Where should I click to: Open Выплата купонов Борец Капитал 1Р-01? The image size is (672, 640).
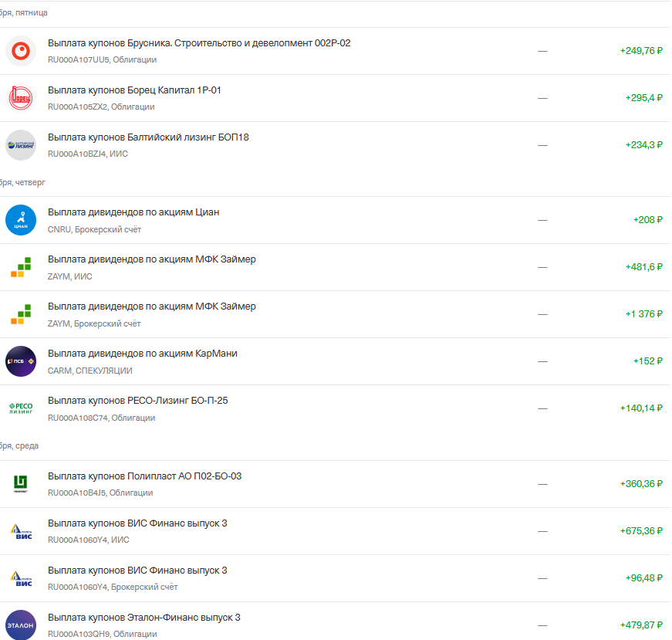pos(134,90)
